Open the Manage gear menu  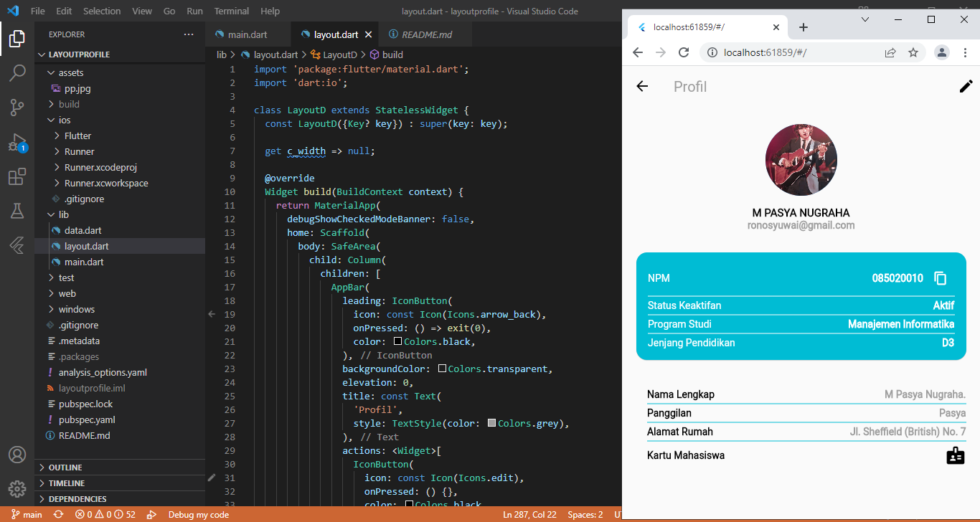pos(17,488)
